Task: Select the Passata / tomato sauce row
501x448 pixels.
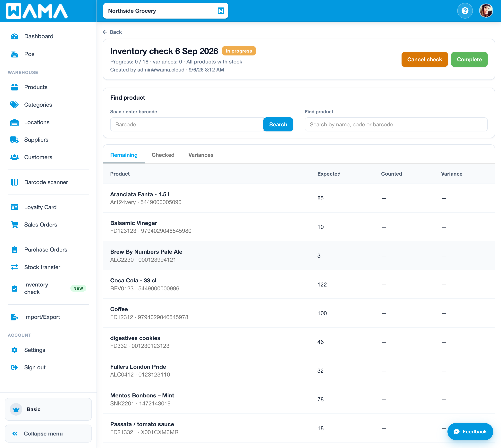Action: pos(299,428)
